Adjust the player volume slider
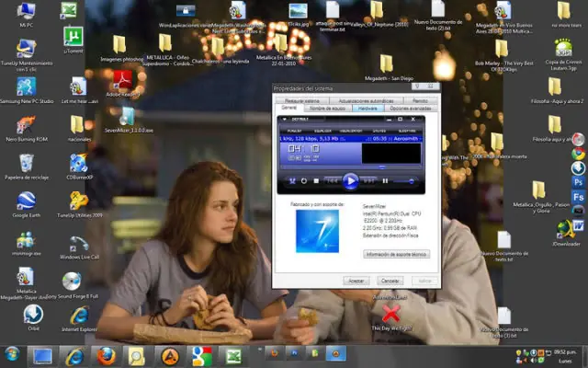Viewport: 588px width, 368px height. pyautogui.click(x=404, y=181)
